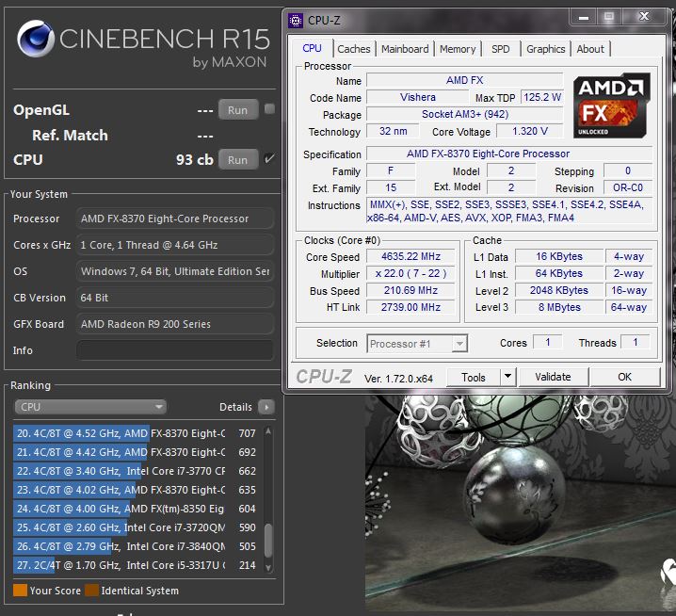Click the Cinebench R15 sphere logo

click(36, 39)
